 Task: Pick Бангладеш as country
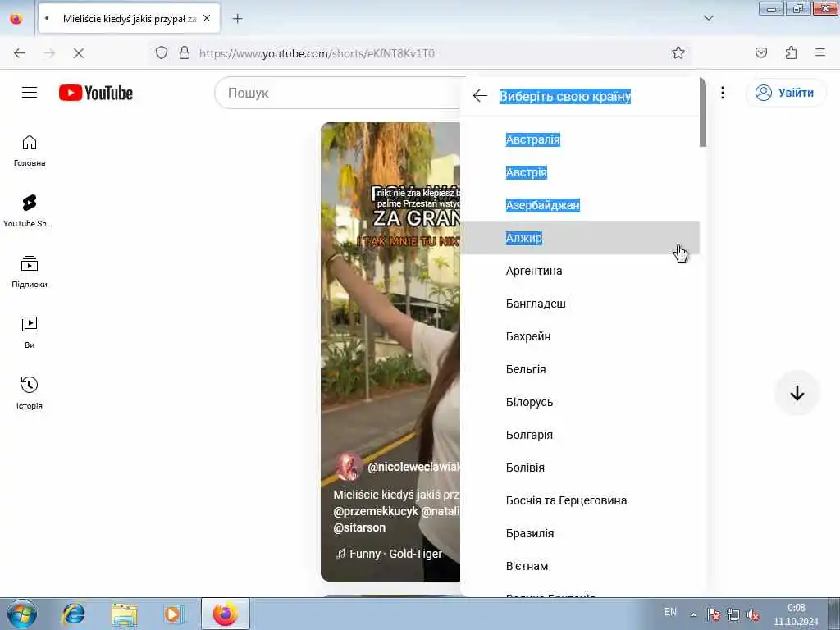580,304
